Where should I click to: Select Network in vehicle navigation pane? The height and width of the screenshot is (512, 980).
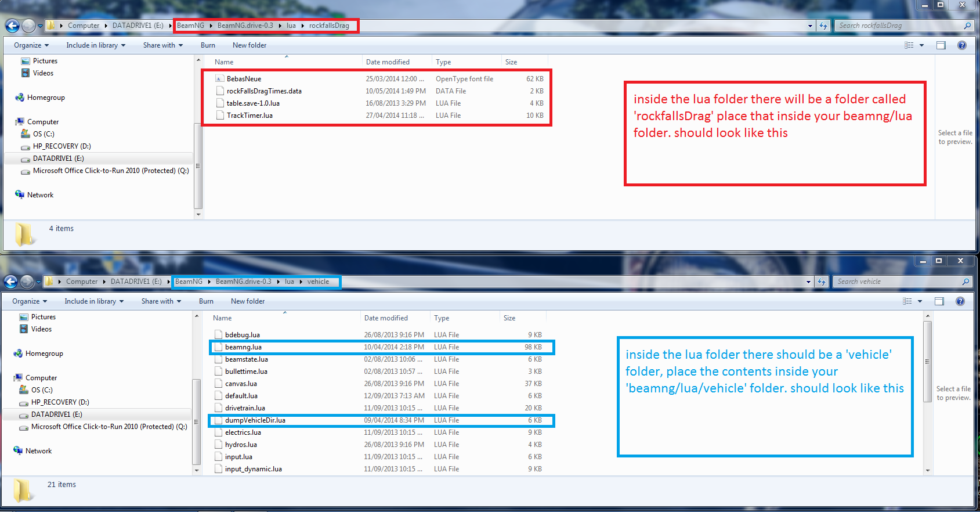(33, 451)
